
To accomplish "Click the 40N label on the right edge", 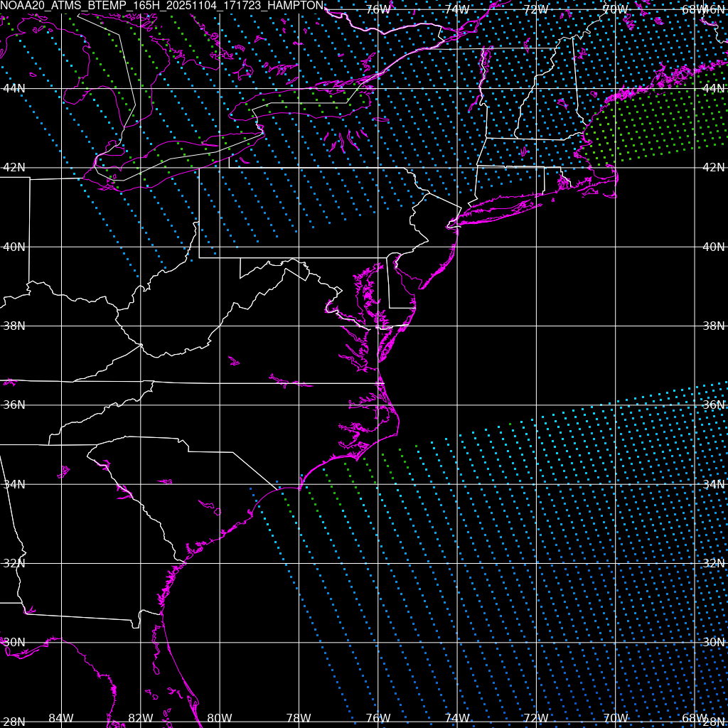I will click(713, 247).
